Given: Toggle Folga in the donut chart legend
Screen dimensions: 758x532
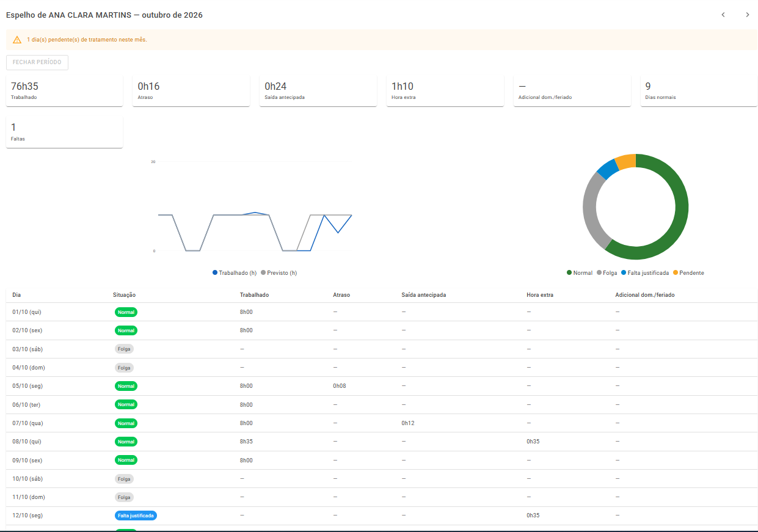Looking at the screenshot, I should (607, 273).
